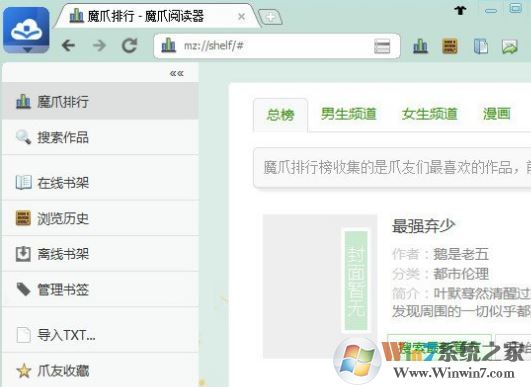Open 浏览历史 in sidebar
The image size is (531, 387).
point(100,218)
